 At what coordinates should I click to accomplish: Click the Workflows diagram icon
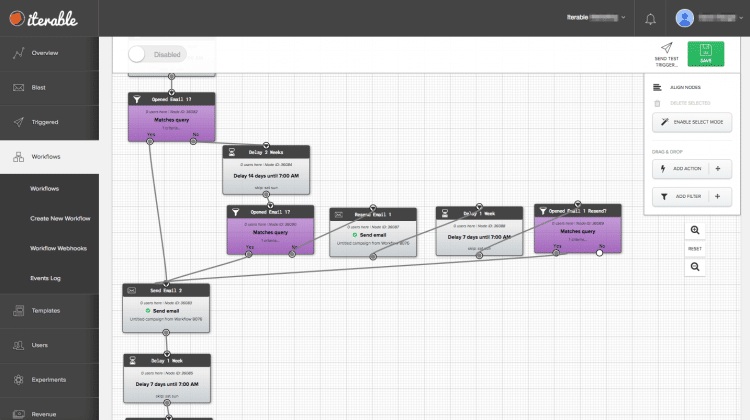pyautogui.click(x=19, y=156)
